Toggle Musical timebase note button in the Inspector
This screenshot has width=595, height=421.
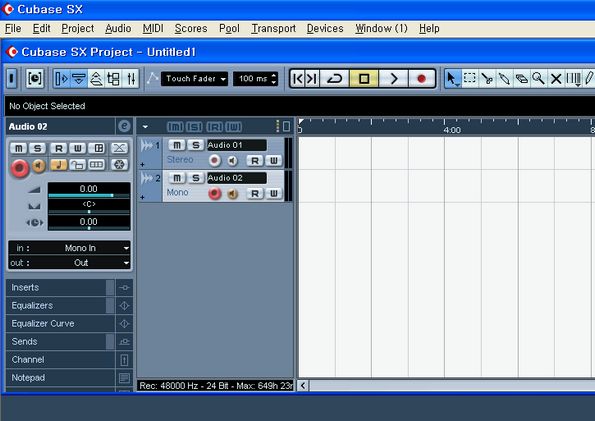point(59,164)
